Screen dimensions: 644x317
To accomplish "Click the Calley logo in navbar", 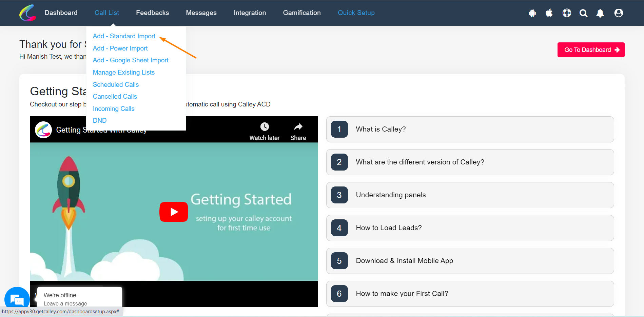I will [27, 13].
